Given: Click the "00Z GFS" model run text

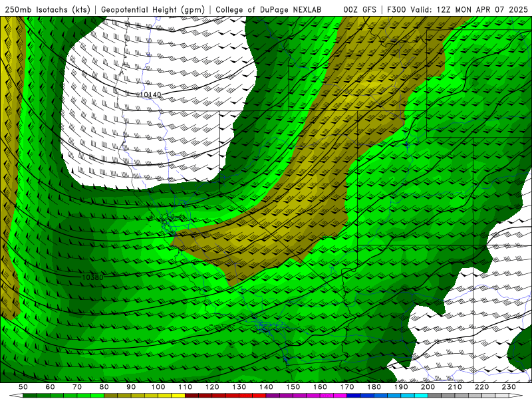Looking at the screenshot, I should [360, 10].
